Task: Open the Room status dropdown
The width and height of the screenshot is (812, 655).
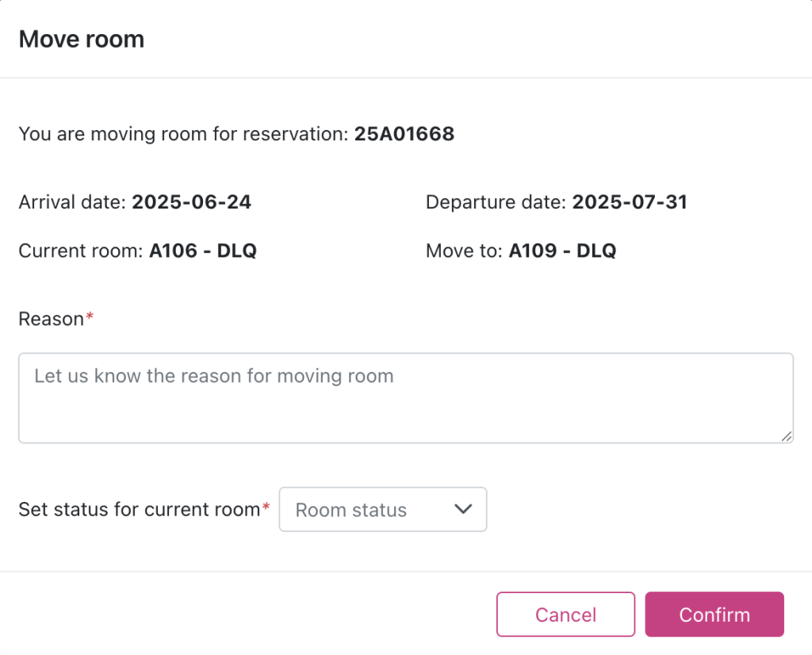Action: click(x=382, y=509)
